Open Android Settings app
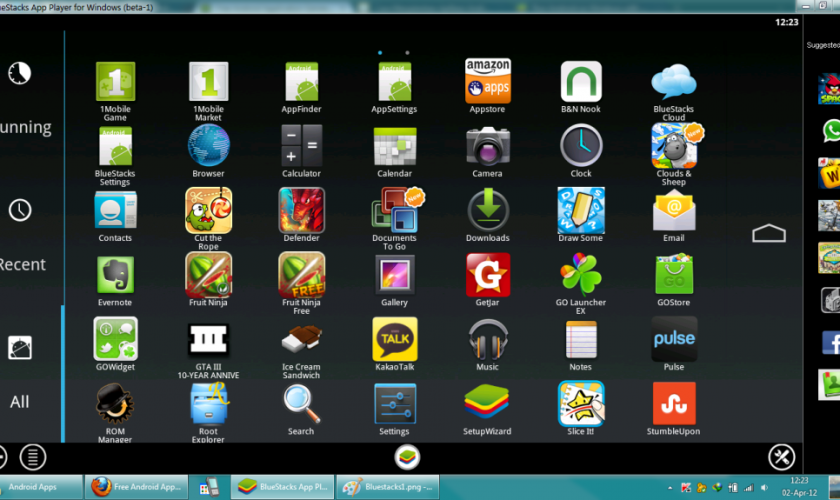This screenshot has height=500, width=840. point(394,404)
